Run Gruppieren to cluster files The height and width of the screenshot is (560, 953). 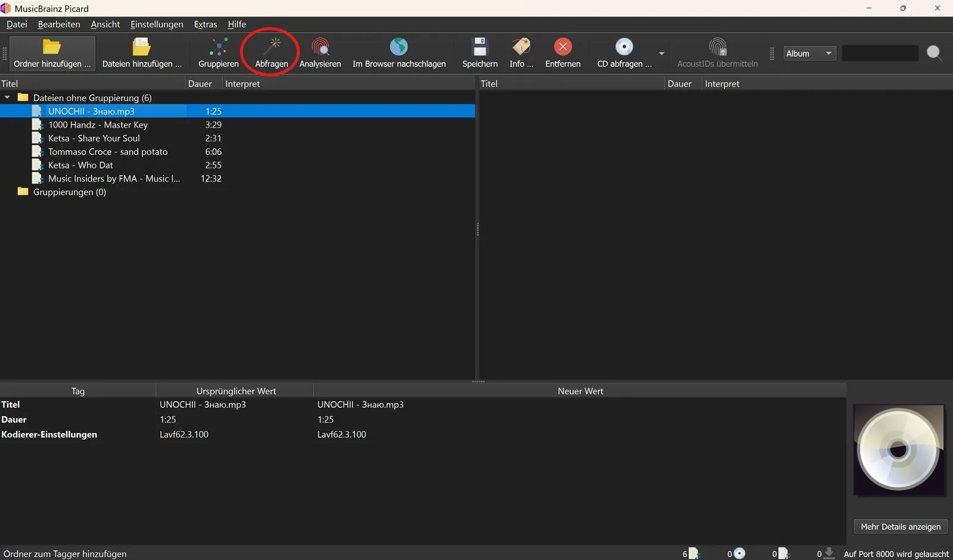pos(218,53)
